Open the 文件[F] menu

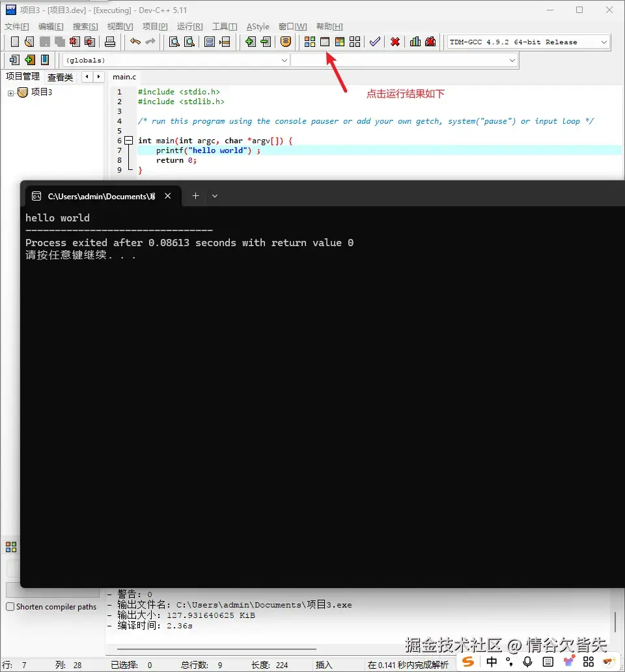(x=17, y=27)
